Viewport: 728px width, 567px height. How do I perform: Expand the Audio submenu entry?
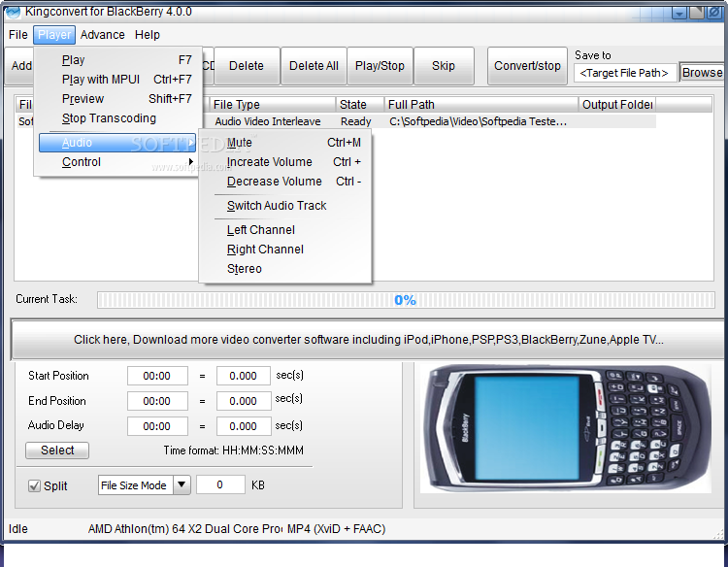(117, 143)
